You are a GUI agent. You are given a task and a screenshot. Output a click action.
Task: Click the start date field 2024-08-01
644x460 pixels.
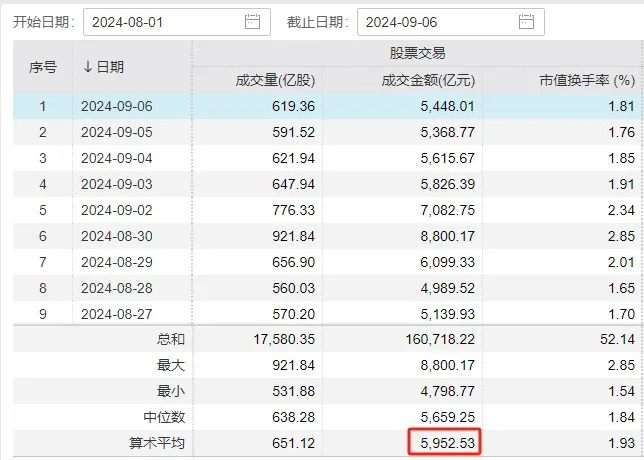(160, 21)
